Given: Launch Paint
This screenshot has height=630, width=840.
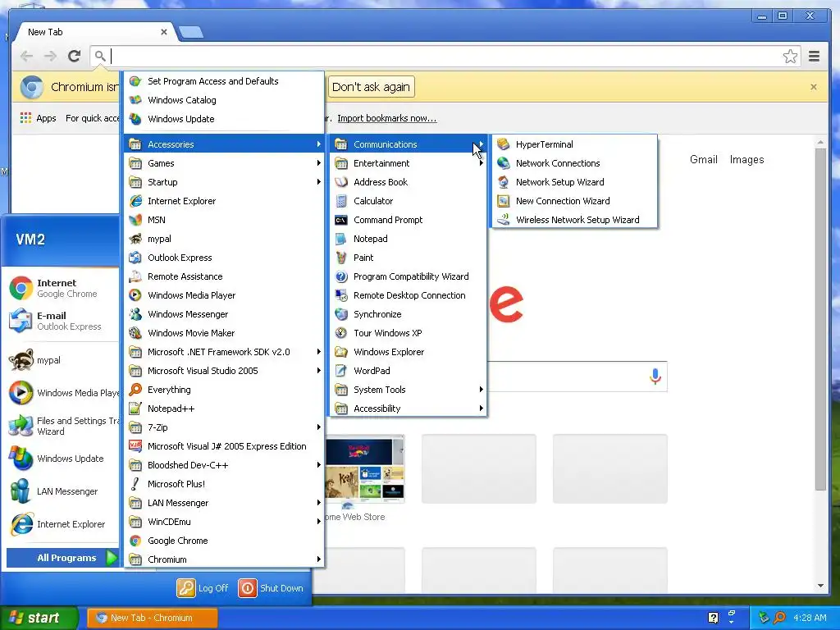Looking at the screenshot, I should pyautogui.click(x=409, y=258).
